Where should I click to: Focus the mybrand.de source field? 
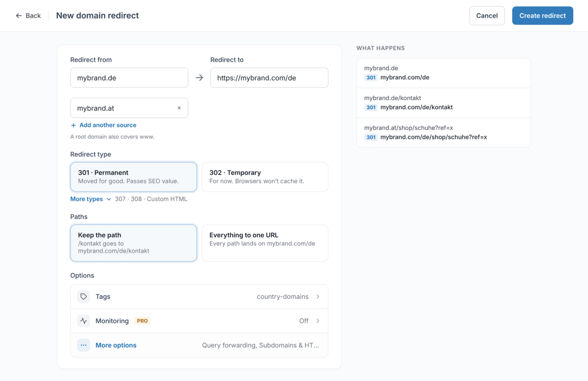point(129,78)
